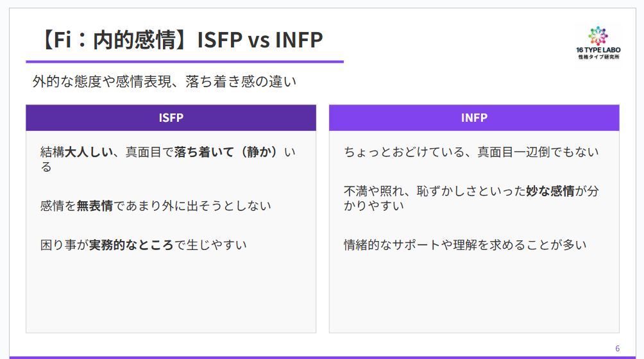The width and height of the screenshot is (644, 359).
Task: Click the slide page number 6
Action: coord(617,349)
